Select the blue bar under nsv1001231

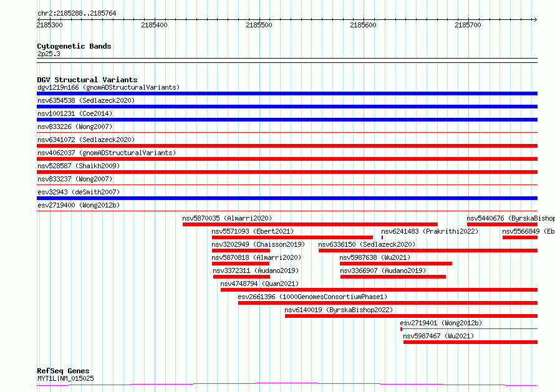pos(287,120)
